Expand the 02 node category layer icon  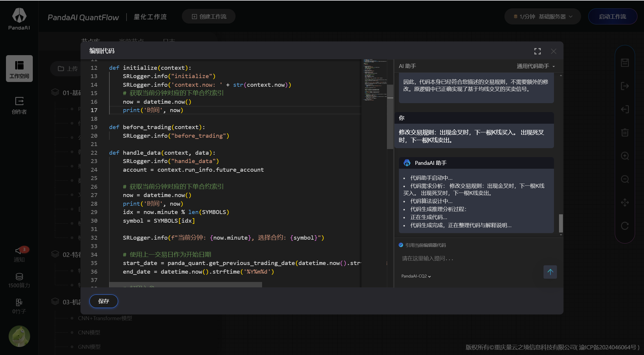55,254
